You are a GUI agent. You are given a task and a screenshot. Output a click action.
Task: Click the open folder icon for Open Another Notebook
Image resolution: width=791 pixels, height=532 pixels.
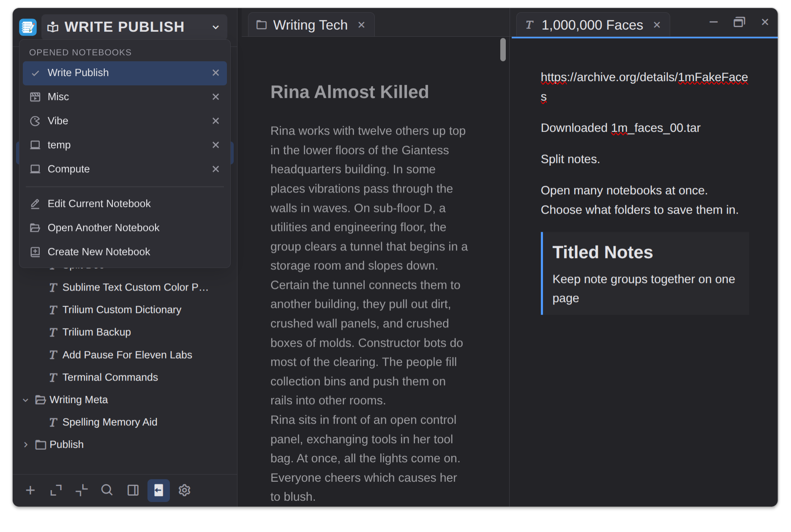click(x=35, y=228)
